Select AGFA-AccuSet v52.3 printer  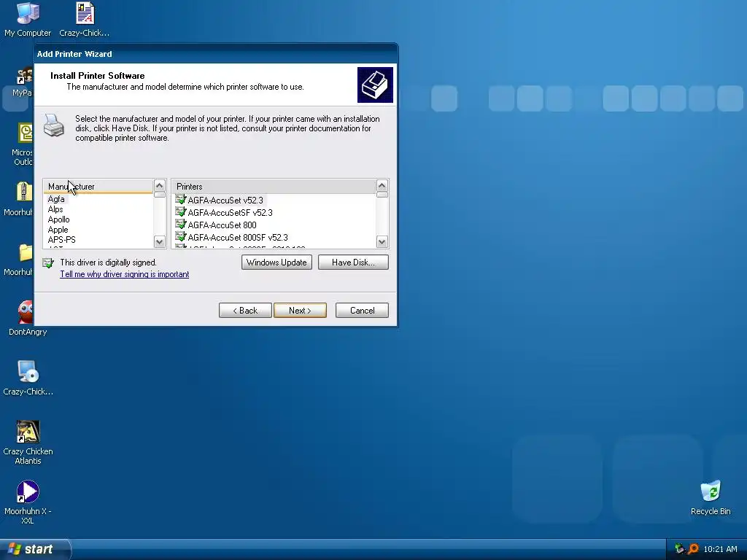[x=225, y=201]
